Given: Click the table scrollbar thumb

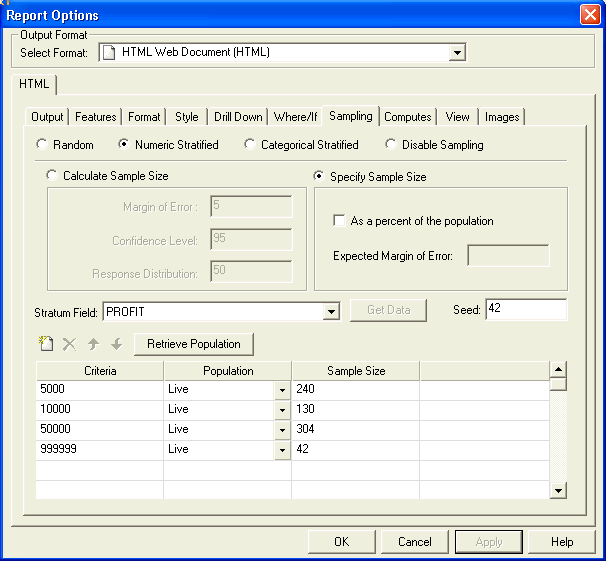Looking at the screenshot, I should coord(558,384).
